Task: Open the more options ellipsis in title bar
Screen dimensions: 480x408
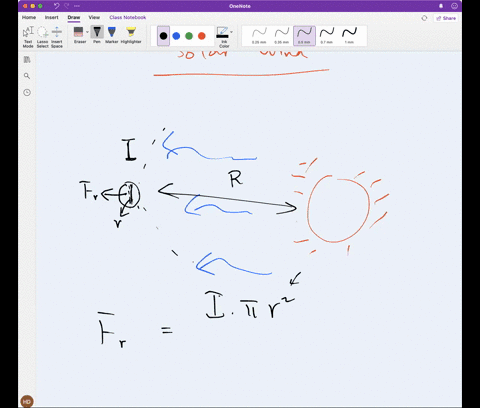Action: (x=77, y=6)
